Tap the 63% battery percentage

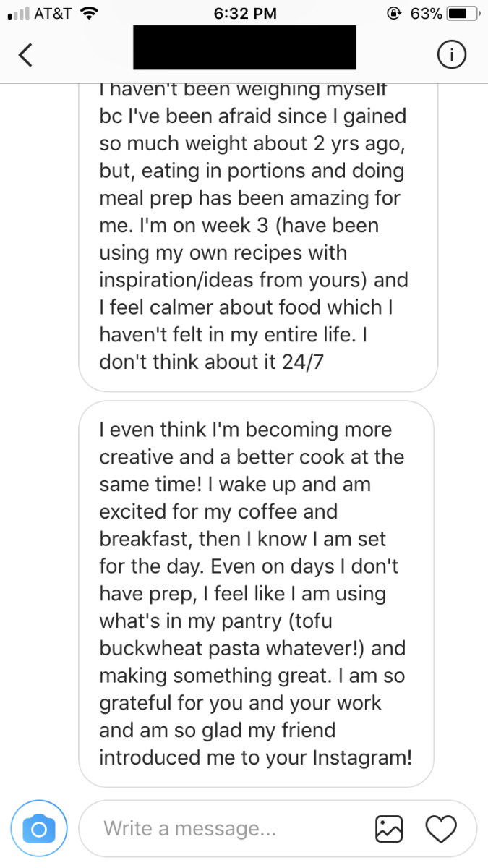(x=426, y=13)
